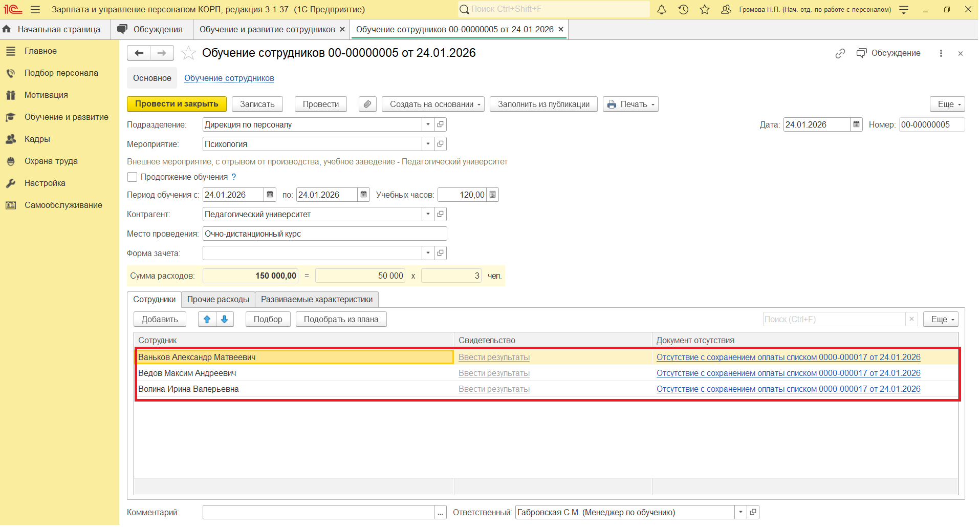The image size is (980, 527).
Task: Open the 'Создать на основании' dropdown
Action: coord(432,104)
